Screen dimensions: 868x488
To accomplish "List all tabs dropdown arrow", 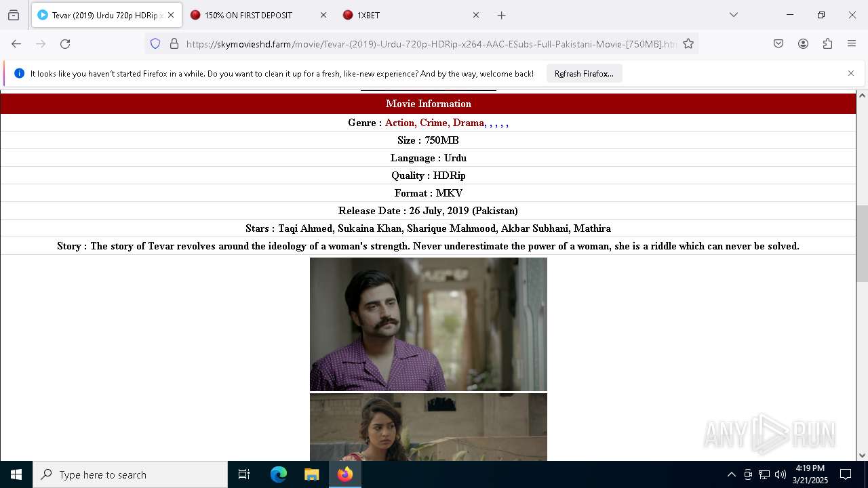I will point(734,15).
